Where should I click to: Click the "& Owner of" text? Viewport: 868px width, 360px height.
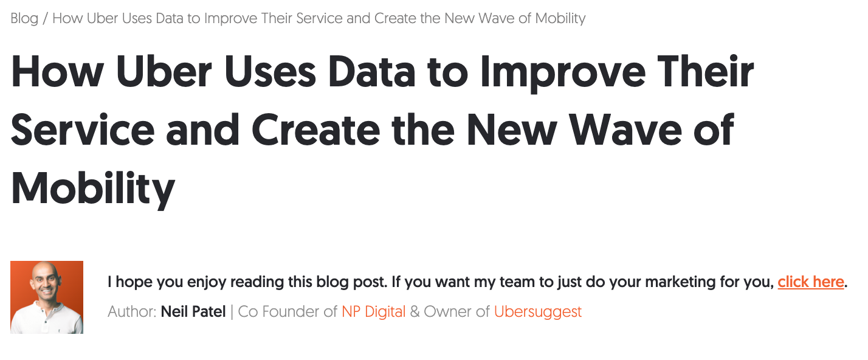450,312
